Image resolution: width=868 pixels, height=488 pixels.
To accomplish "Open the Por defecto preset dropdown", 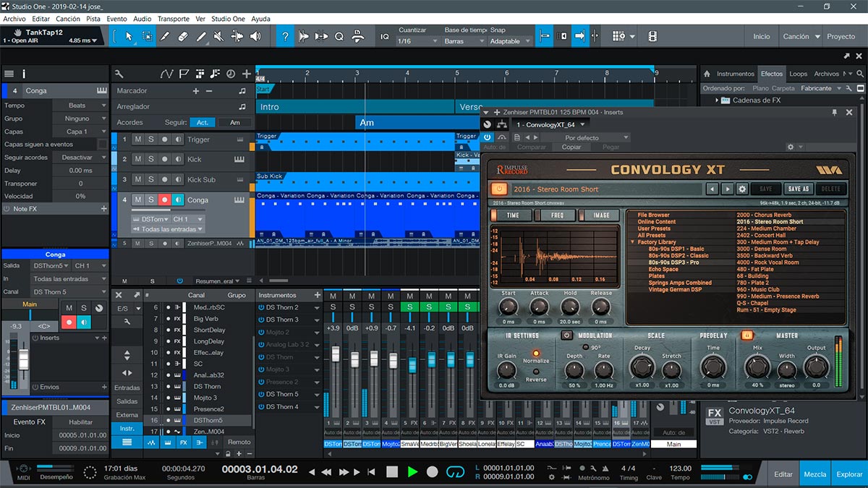I will [587, 137].
